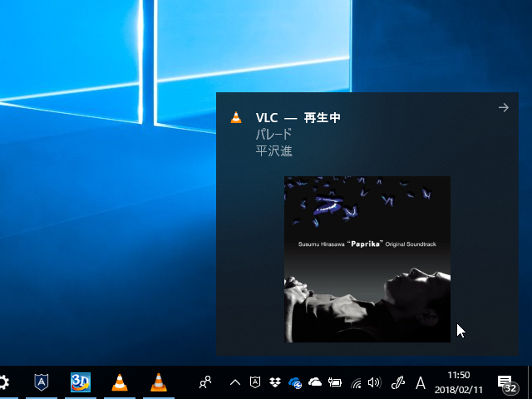The image size is (532, 399).
Task: Open the volume speaker control
Action: [x=375, y=382]
